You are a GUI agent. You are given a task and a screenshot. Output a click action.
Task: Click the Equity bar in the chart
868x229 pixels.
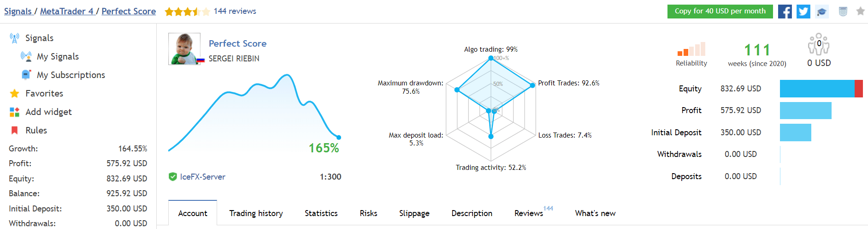pyautogui.click(x=821, y=89)
